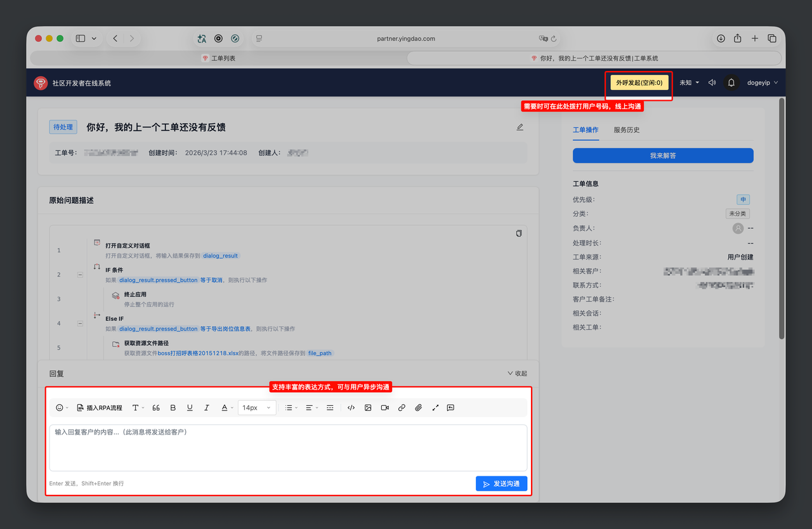Screen dimensions: 812x529
Task: Attach a file with the paperclip icon
Action: [x=419, y=408]
